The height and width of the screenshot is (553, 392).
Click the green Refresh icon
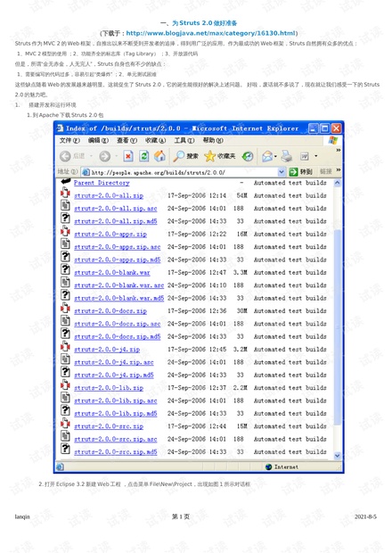pyautogui.click(x=143, y=156)
